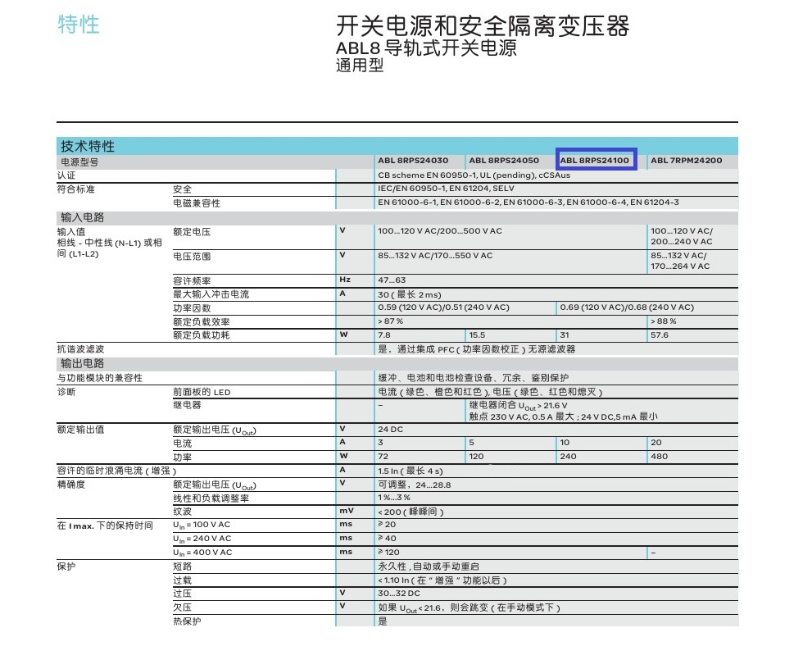Click the output voltage value '24 DC'
Viewport: 812px width, 669px height.
(390, 430)
